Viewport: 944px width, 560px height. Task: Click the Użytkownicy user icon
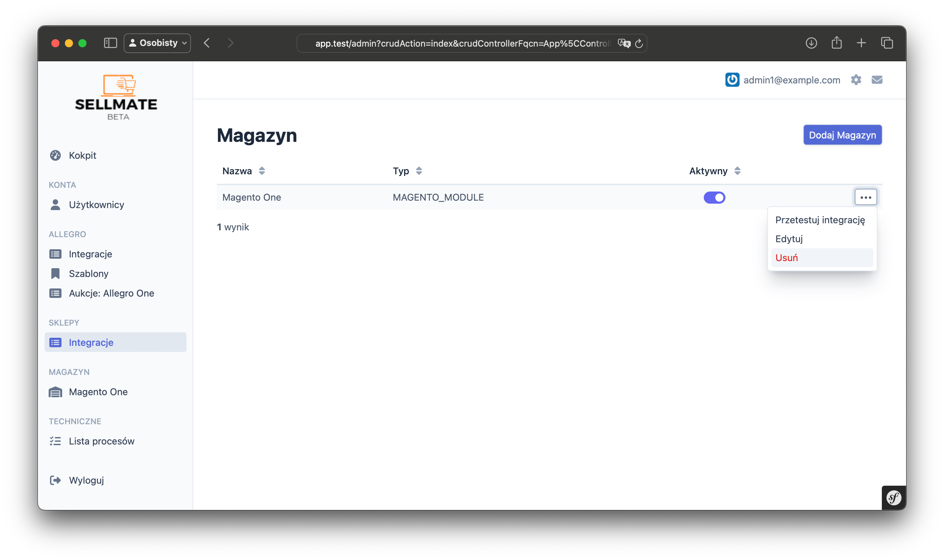pos(55,205)
